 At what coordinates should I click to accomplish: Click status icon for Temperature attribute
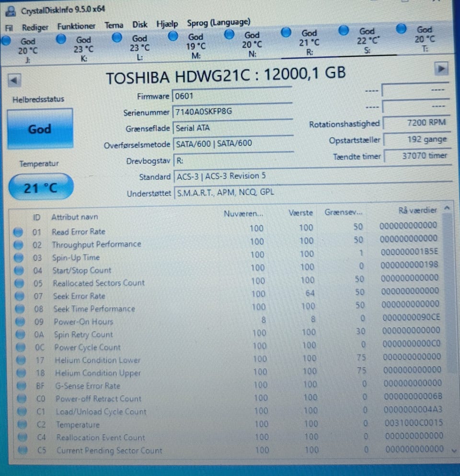tap(23, 424)
